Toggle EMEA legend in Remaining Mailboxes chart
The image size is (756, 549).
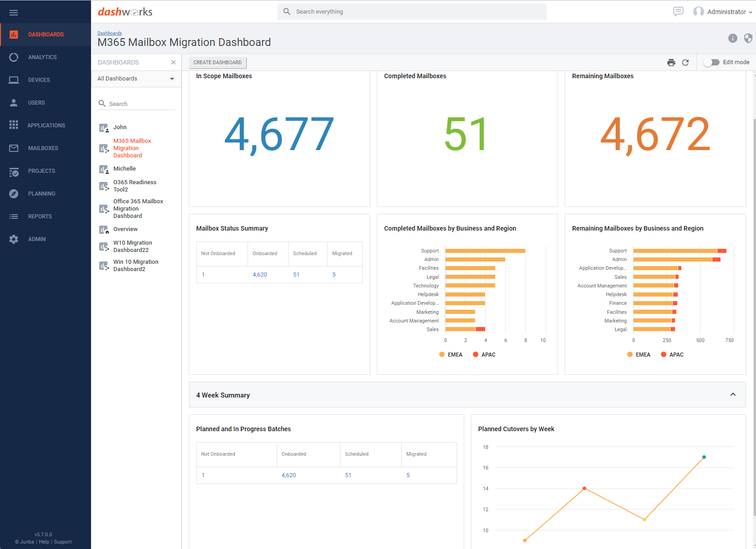(x=639, y=355)
